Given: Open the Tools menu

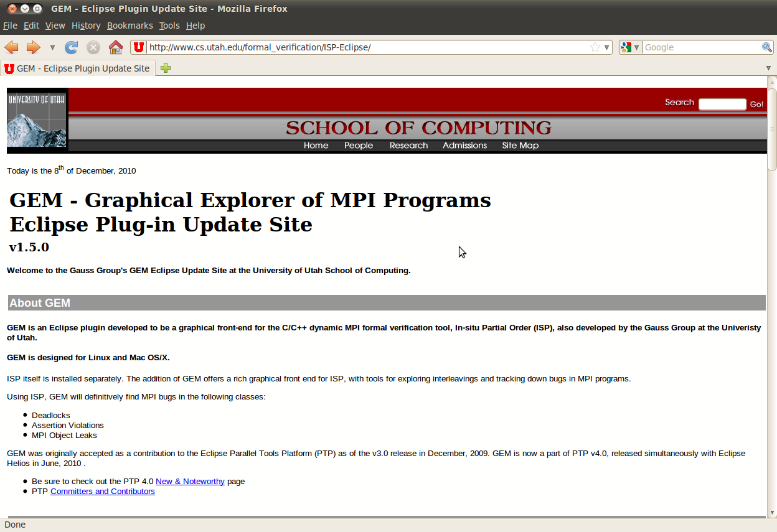Looking at the screenshot, I should [x=169, y=26].
